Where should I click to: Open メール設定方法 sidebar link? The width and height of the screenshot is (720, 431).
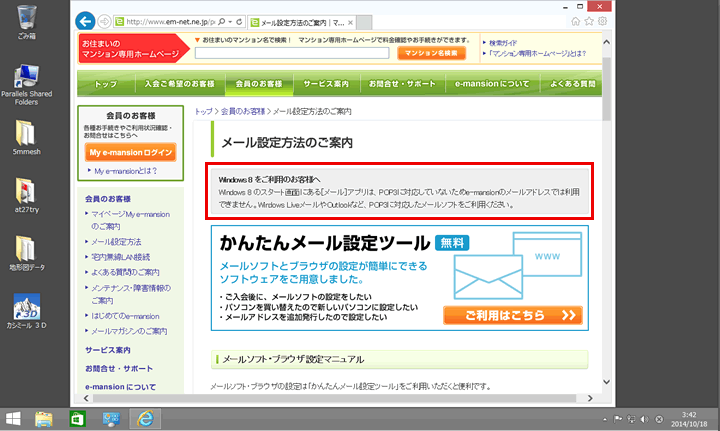point(116,242)
